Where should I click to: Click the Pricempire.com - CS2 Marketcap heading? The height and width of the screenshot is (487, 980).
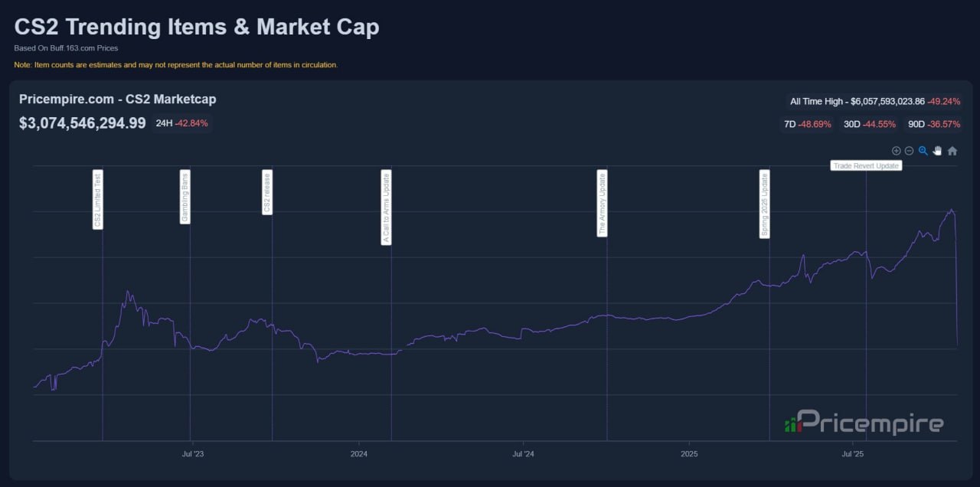(x=117, y=99)
